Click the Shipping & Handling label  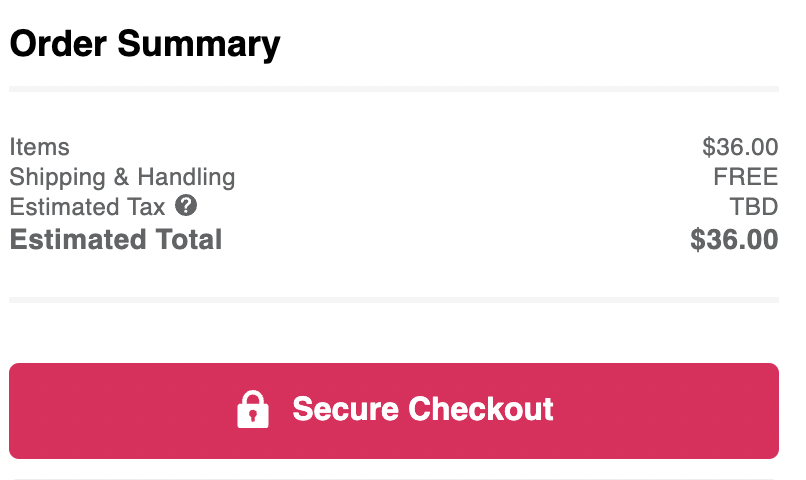122,177
